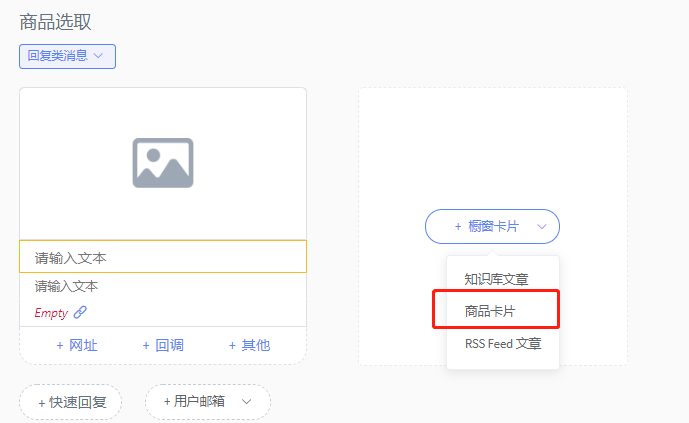Image resolution: width=689 pixels, height=423 pixels.
Task: Choose 知识库文章 from the dropdown menu
Action: 497,279
